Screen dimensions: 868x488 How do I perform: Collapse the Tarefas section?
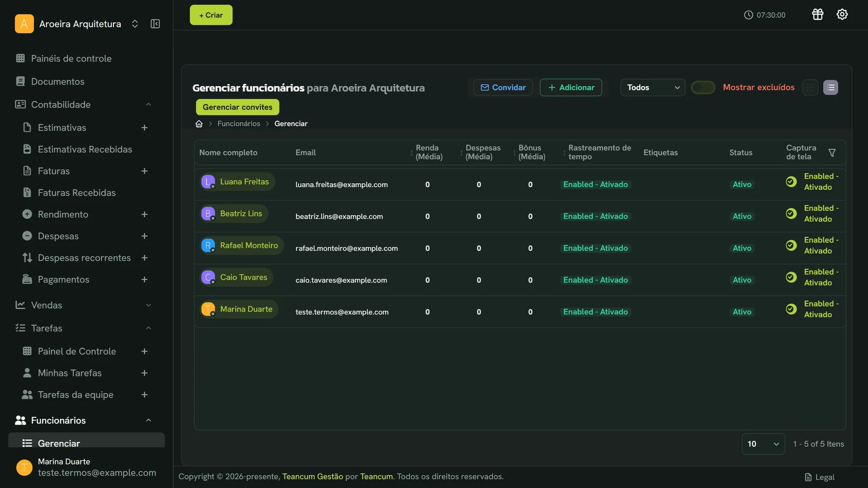pos(148,328)
